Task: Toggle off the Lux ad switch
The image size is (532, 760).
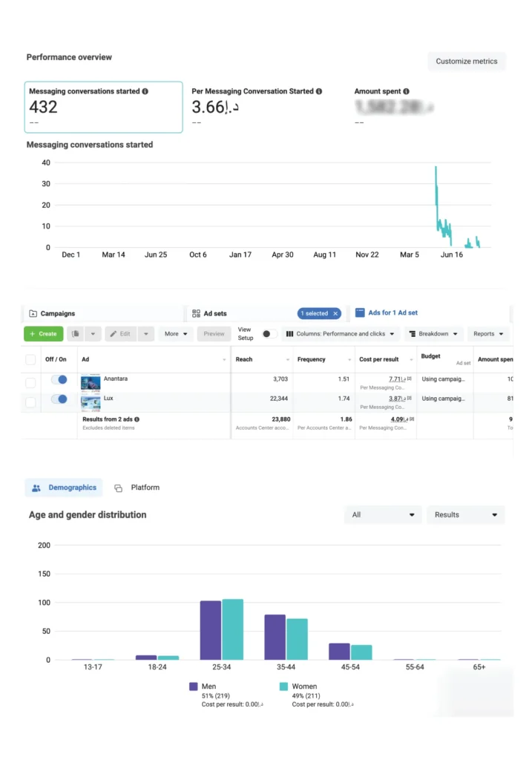Action: point(59,401)
